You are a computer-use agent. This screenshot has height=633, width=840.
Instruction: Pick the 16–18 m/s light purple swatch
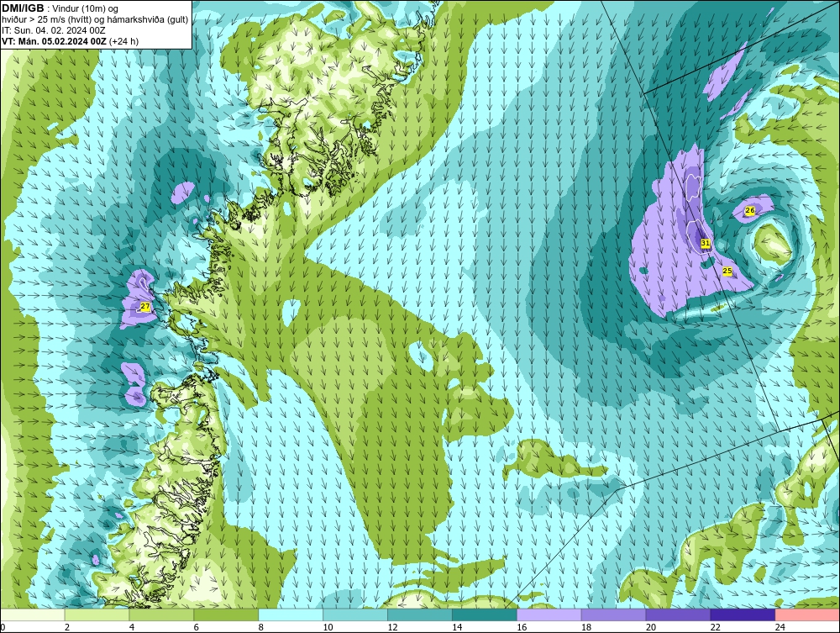coord(549,615)
